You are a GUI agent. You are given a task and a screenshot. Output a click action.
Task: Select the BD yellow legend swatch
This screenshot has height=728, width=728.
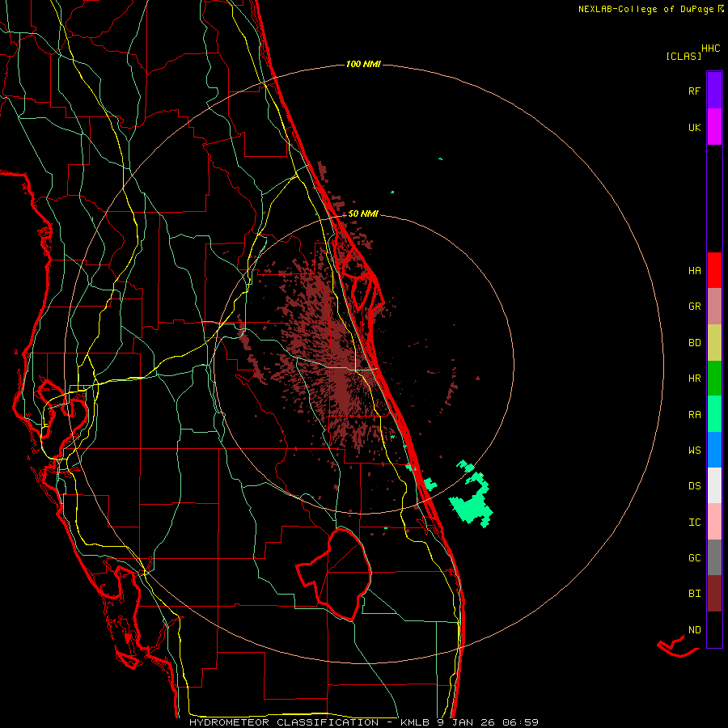(714, 342)
